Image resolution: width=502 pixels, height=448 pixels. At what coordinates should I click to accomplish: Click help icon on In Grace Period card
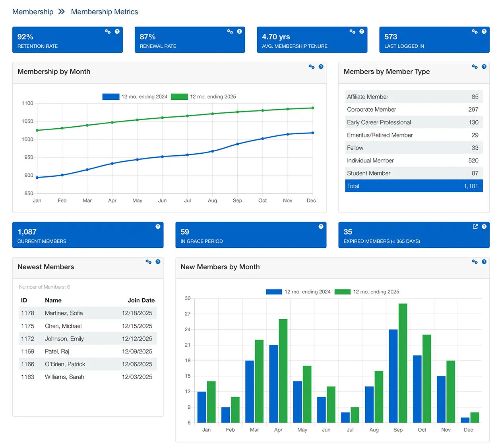click(x=321, y=226)
